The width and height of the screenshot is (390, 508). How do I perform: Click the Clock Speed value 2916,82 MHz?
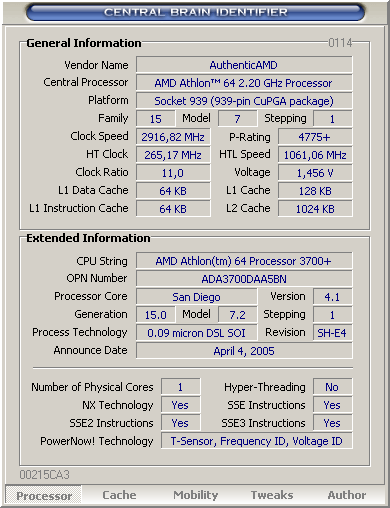point(173,137)
